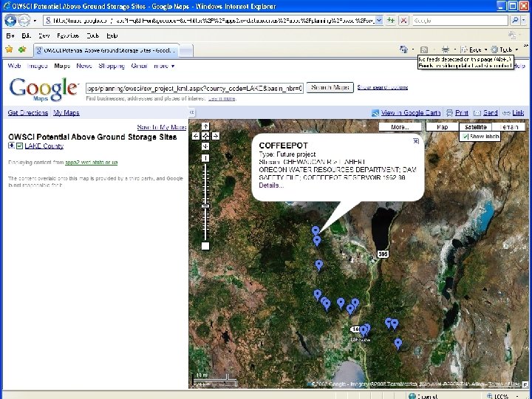Click the zoom slider handle on map
Screen dimensions: 532x399
[x=205, y=206]
